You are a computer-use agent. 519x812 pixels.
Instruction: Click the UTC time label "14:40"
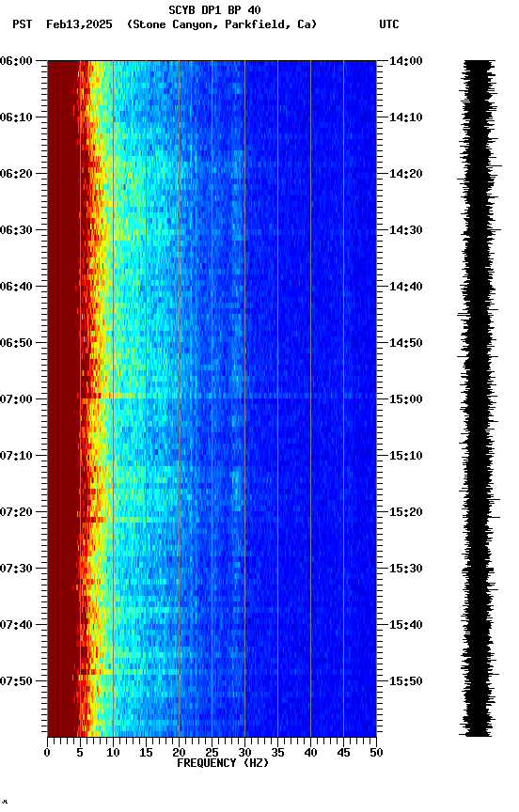tap(406, 287)
